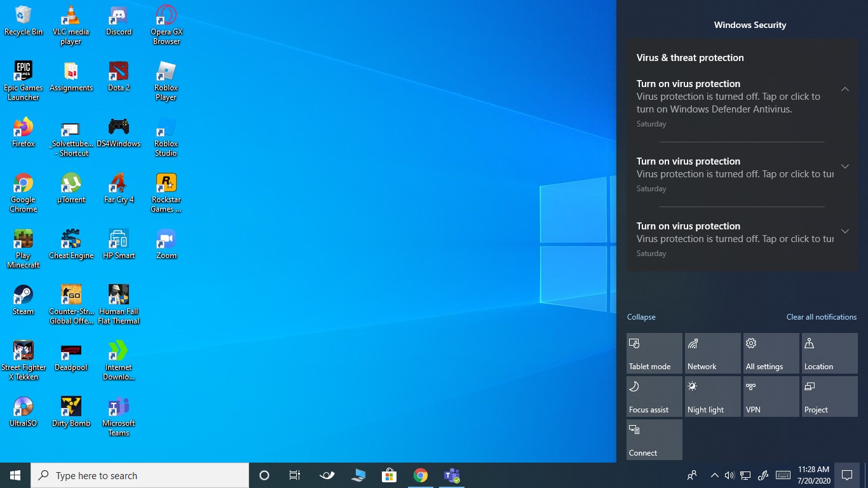Open Microsoft Store from taskbar
This screenshot has height=488, width=868.
[389, 475]
